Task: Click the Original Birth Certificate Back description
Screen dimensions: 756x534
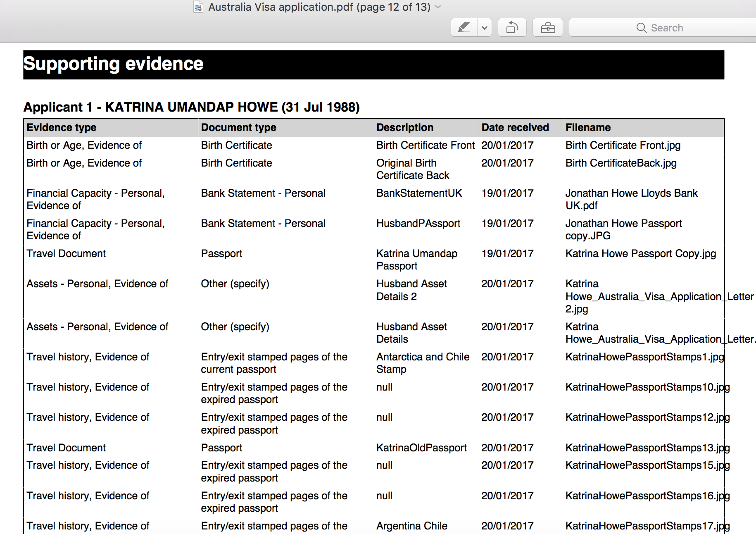Action: coord(413,169)
